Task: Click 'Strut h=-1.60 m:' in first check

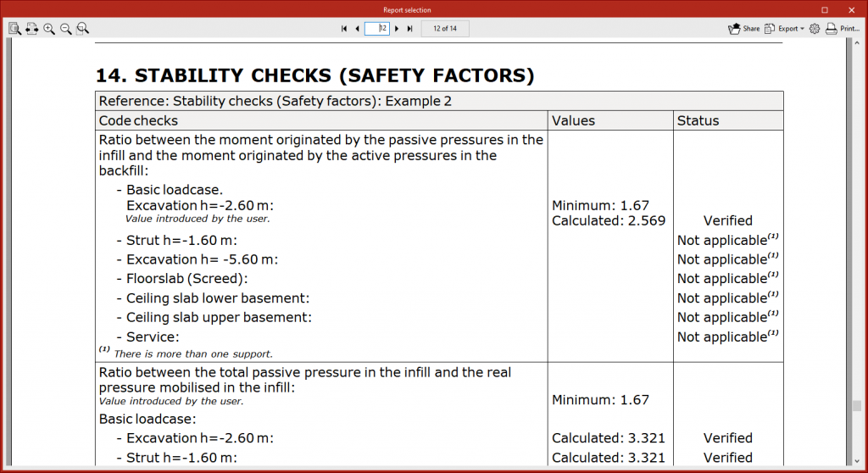Action: coord(181,241)
